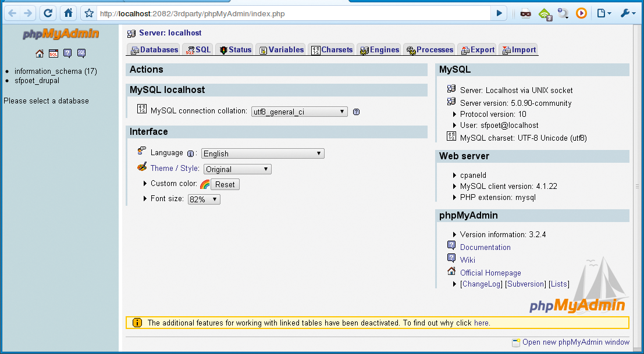The height and width of the screenshot is (354, 644).
Task: Open the Processes tab
Action: point(429,49)
